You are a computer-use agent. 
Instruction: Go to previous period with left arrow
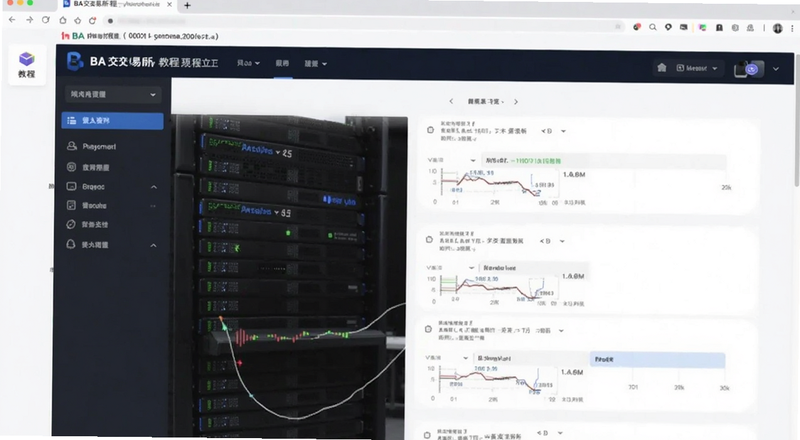click(451, 101)
